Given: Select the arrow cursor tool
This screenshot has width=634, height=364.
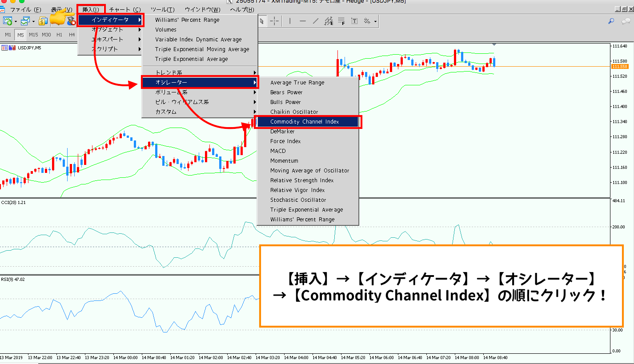Looking at the screenshot, I should (x=262, y=21).
